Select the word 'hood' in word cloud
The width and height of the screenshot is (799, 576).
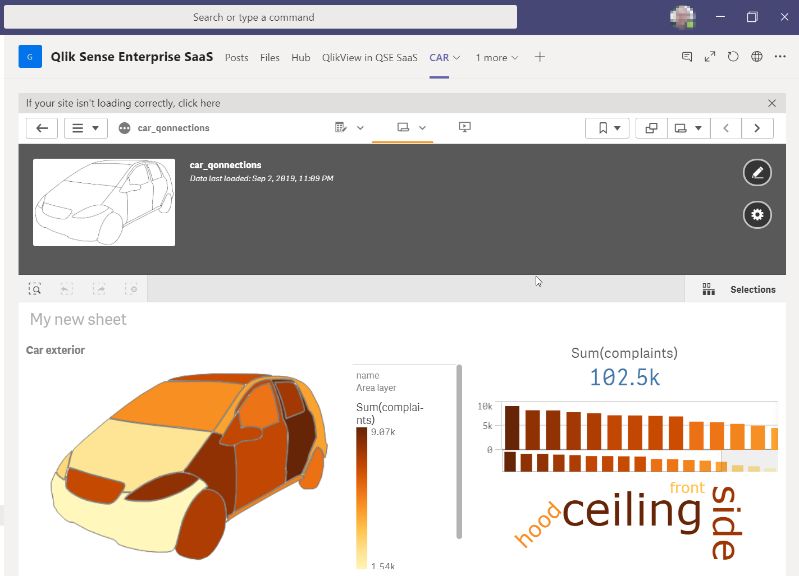coord(537,524)
